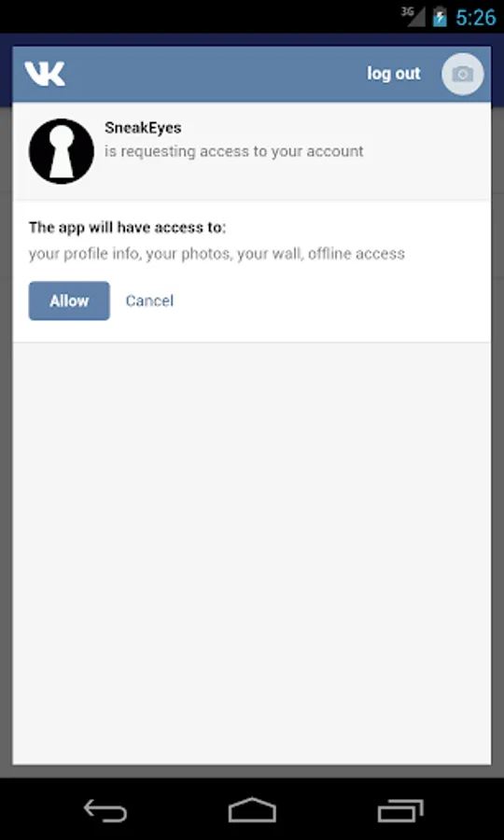Tap the 5:26 clock in status bar

click(476, 17)
